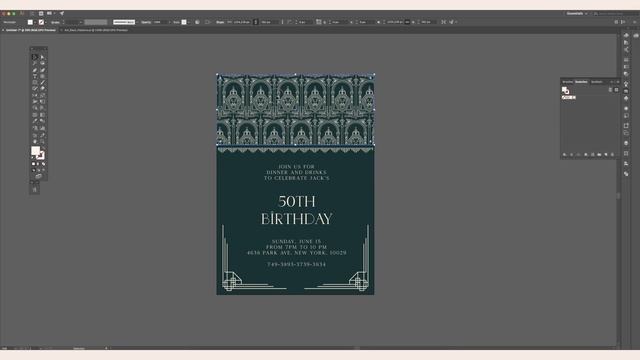Open Show Swatch Kinds menu
The width and height of the screenshot is (640, 360).
coord(586,155)
